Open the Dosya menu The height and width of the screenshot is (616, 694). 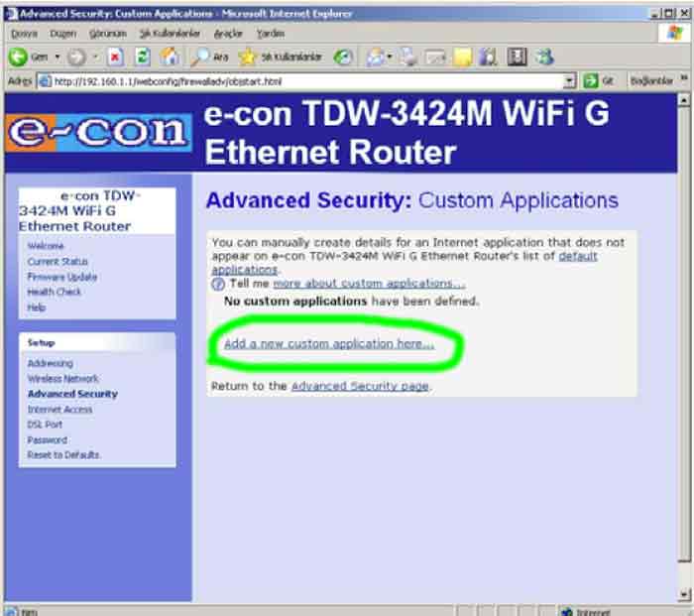point(25,34)
